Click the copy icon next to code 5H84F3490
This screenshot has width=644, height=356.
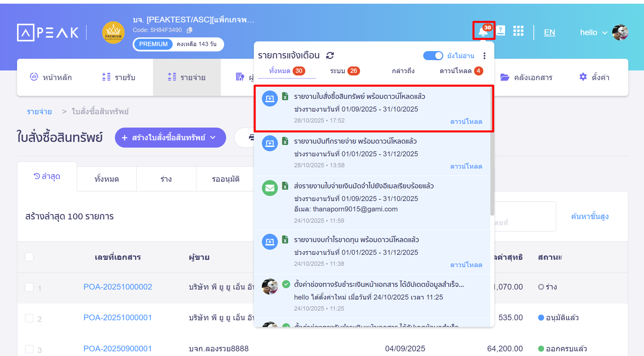pyautogui.click(x=189, y=30)
